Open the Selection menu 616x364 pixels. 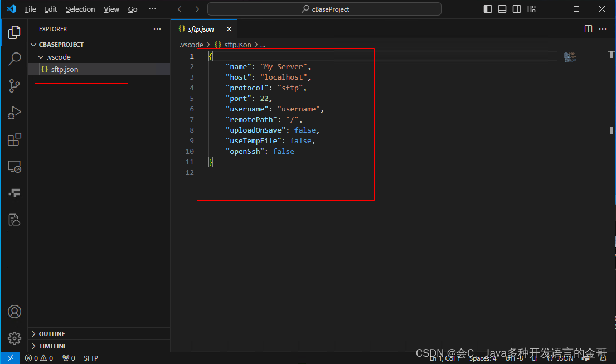(80, 9)
